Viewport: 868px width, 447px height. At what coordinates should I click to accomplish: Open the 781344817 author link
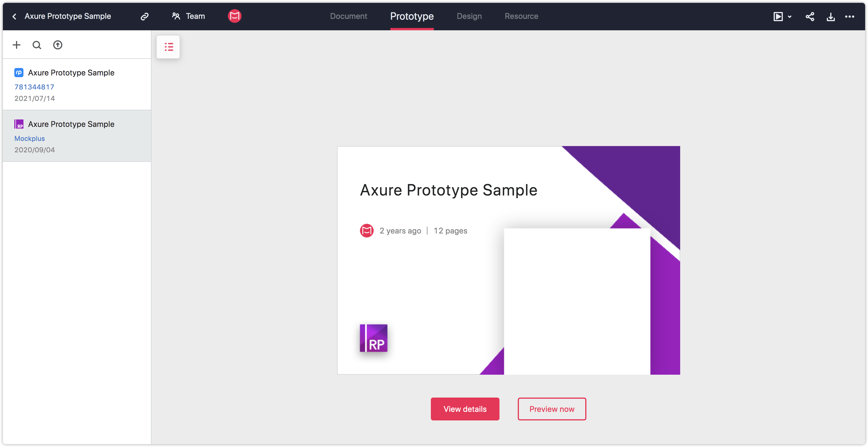click(34, 87)
